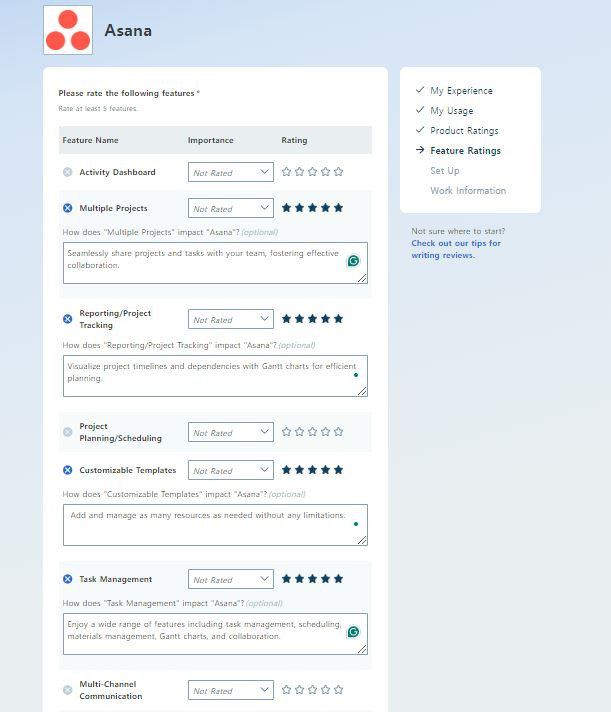Grab resize handle of Task Management textbox

pyautogui.click(x=362, y=649)
